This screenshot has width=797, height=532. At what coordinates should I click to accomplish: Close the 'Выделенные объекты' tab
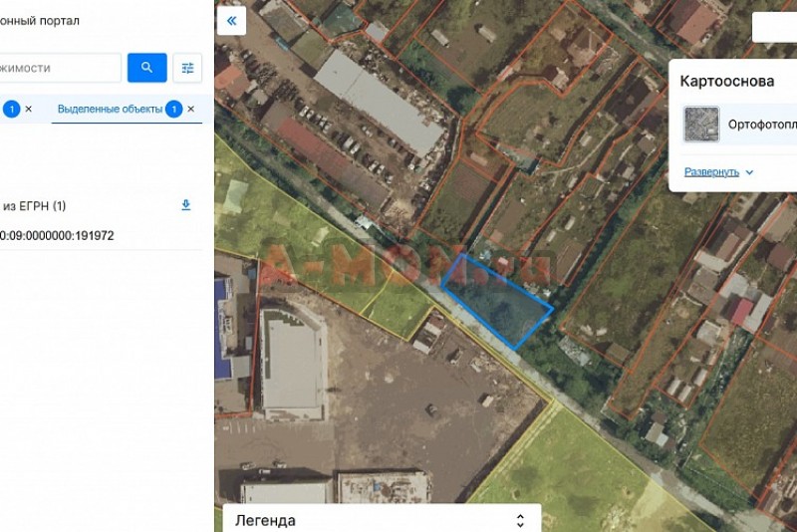[191, 109]
